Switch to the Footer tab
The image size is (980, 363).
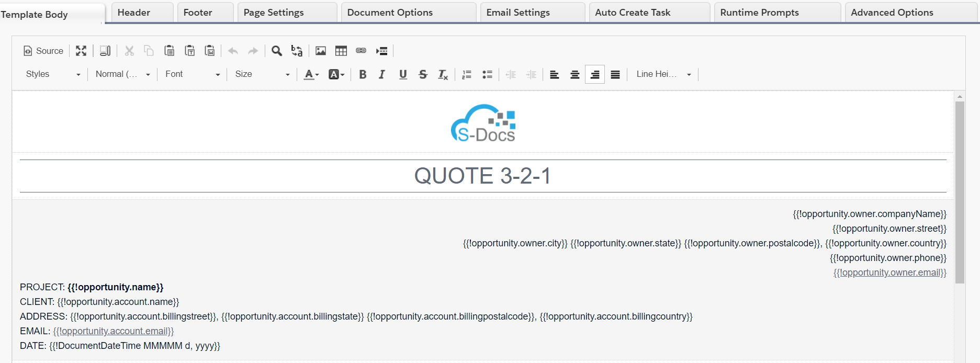205,12
